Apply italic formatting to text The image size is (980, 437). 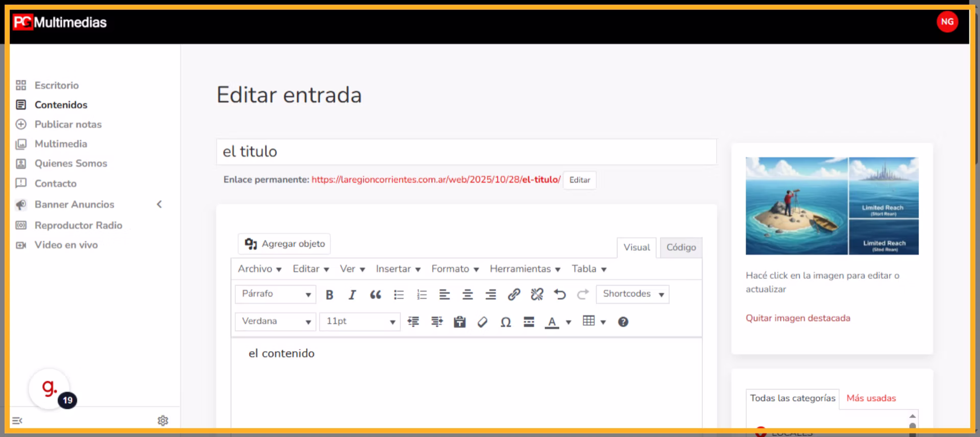tap(352, 295)
